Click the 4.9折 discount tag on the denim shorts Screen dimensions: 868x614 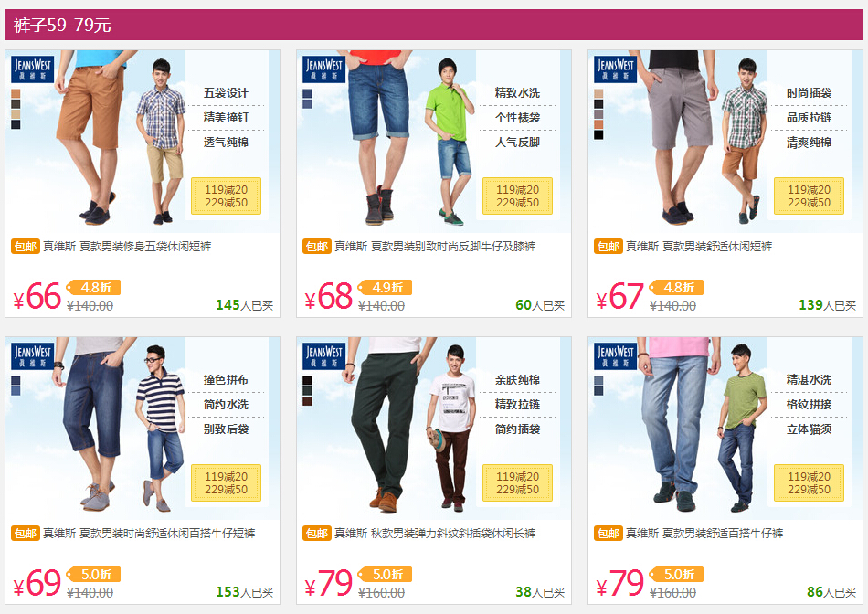[x=385, y=287]
